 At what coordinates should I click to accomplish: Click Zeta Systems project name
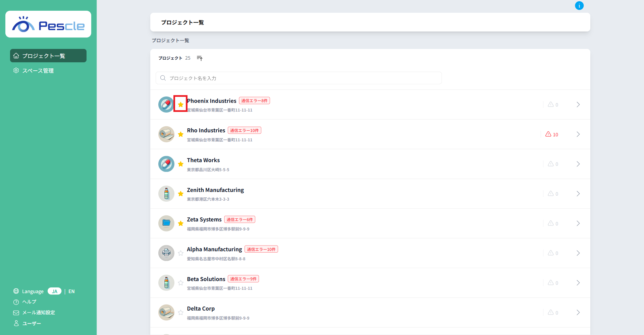[204, 219]
